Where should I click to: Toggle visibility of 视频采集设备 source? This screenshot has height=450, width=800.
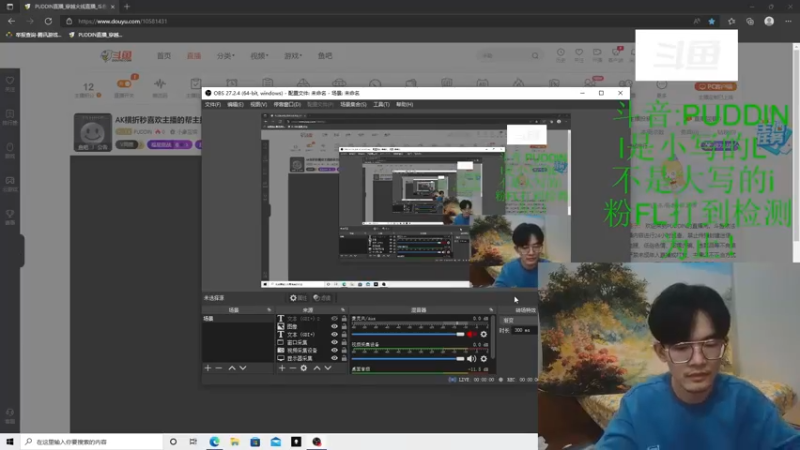(334, 351)
